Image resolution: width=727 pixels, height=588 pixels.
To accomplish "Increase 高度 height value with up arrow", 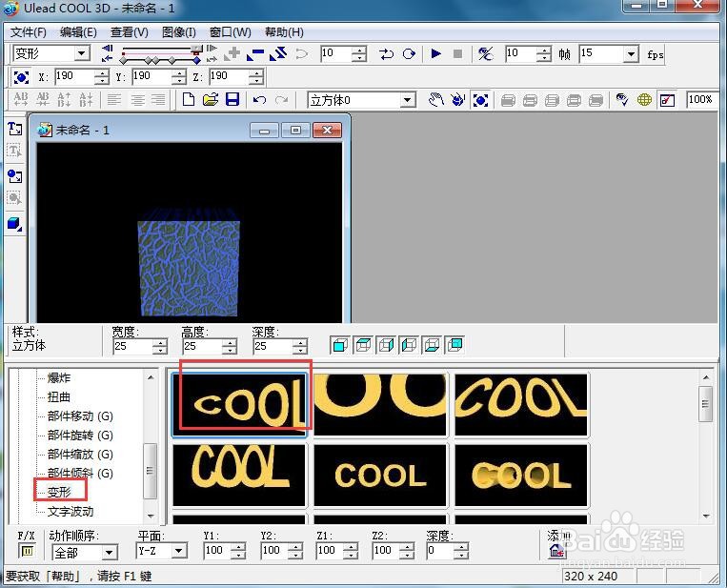I will coord(230,343).
